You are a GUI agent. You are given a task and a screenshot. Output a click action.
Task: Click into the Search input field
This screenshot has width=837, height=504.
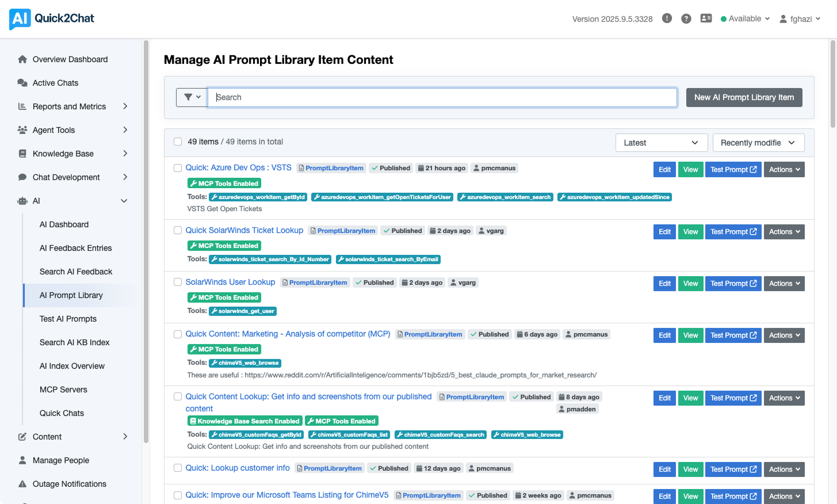coord(442,97)
